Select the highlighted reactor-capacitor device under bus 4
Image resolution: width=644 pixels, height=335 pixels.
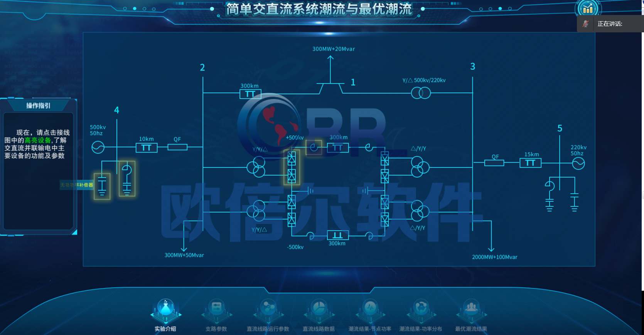point(127,179)
